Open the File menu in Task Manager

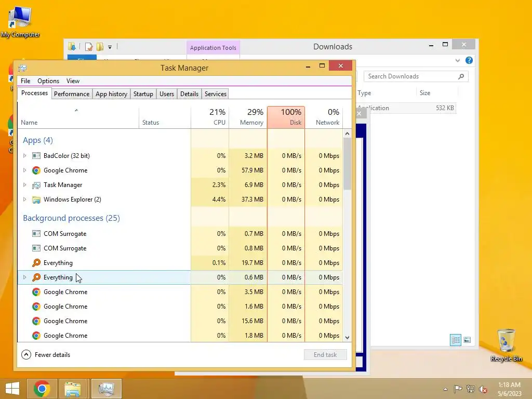coord(25,81)
